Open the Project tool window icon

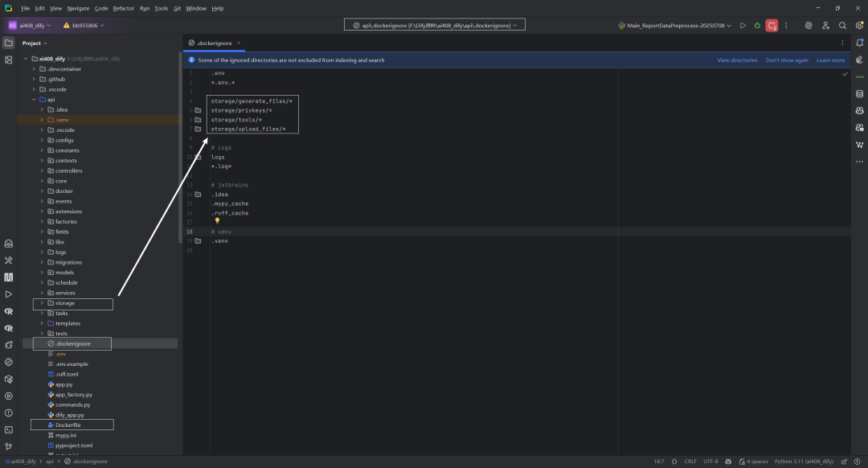pyautogui.click(x=8, y=43)
